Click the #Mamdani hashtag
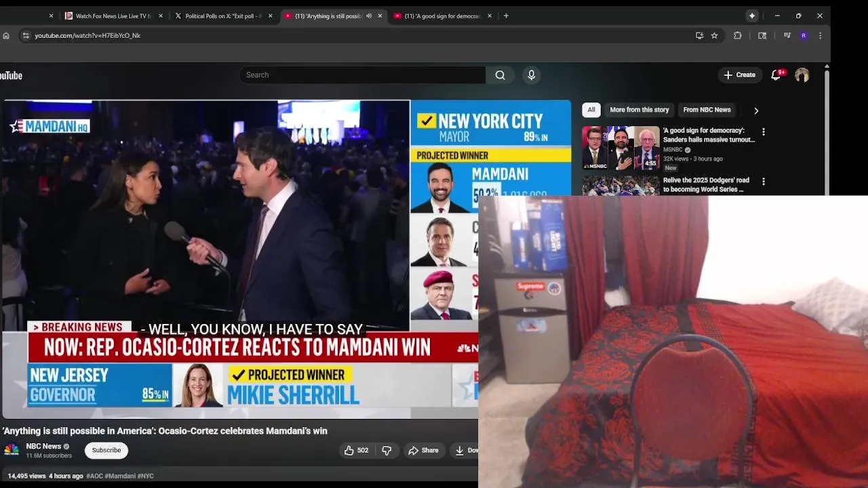 tap(120, 476)
